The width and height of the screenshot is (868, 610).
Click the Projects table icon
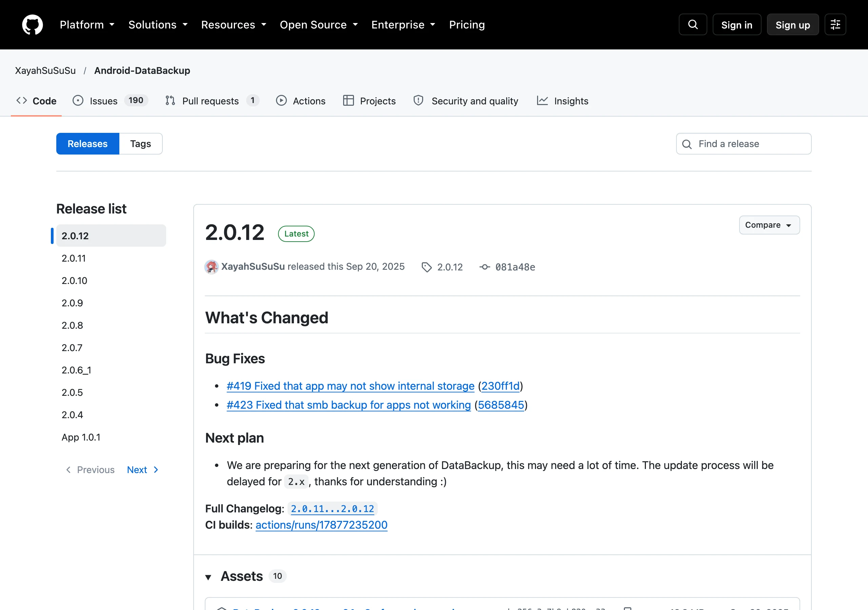point(348,101)
